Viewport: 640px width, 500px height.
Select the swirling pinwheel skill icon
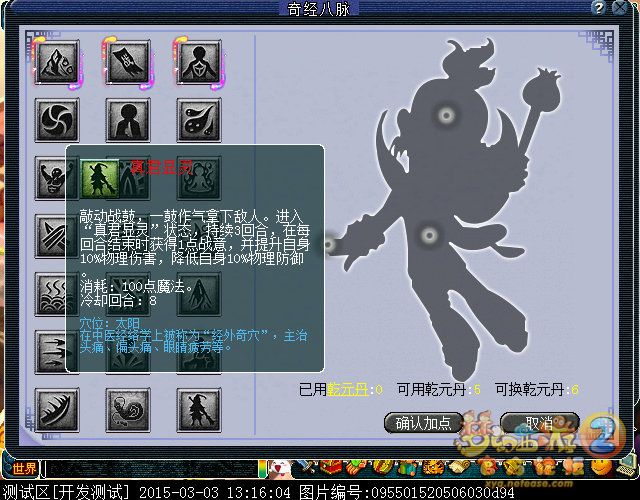57,120
